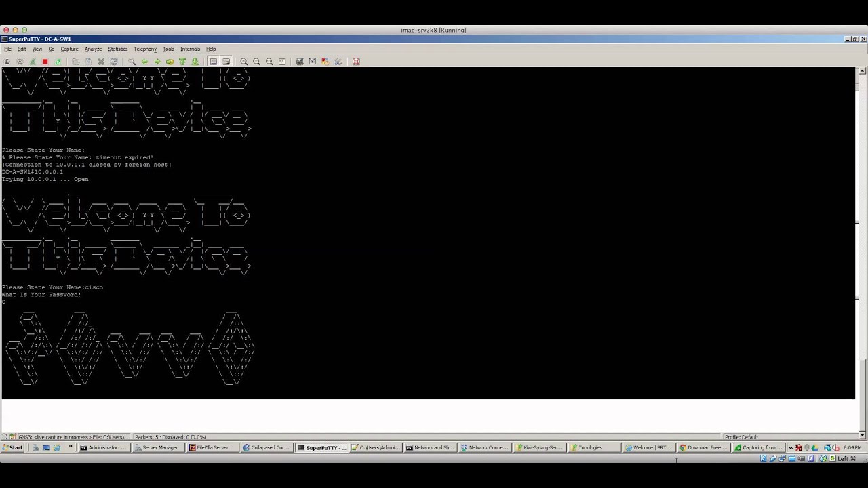Click the open capture file icon

pos(76,62)
